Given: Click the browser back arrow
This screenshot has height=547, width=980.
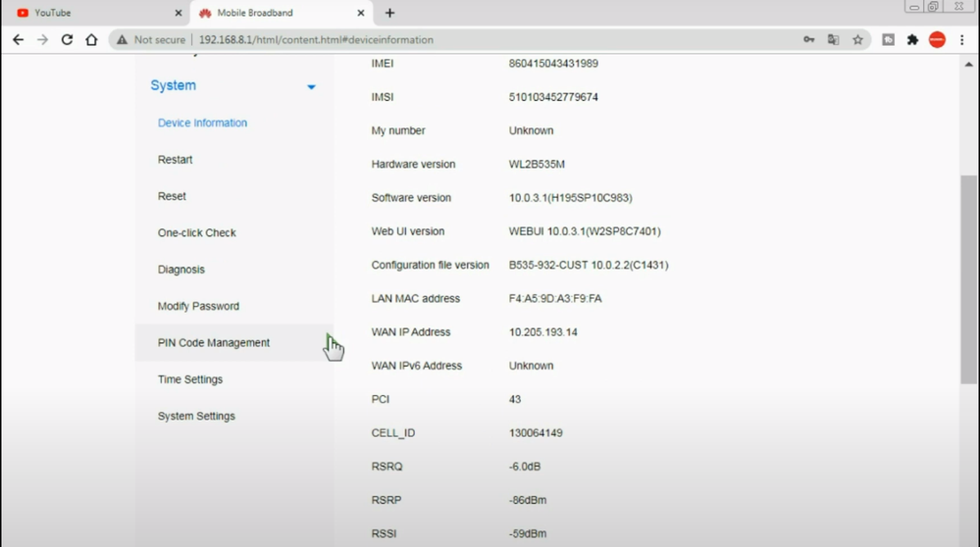Looking at the screenshot, I should pyautogui.click(x=18, y=40).
